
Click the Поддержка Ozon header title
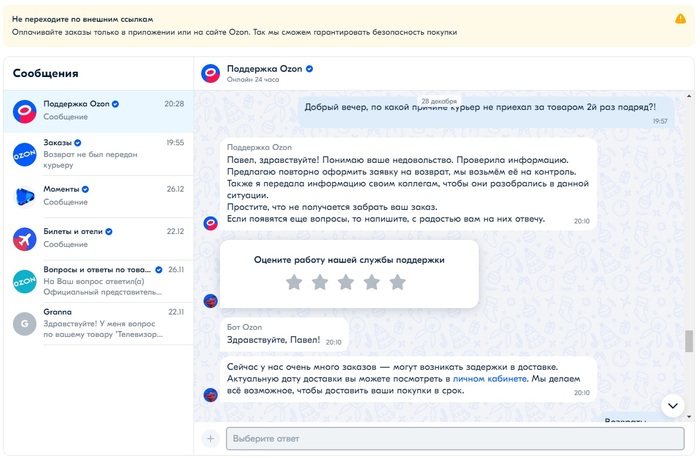264,68
